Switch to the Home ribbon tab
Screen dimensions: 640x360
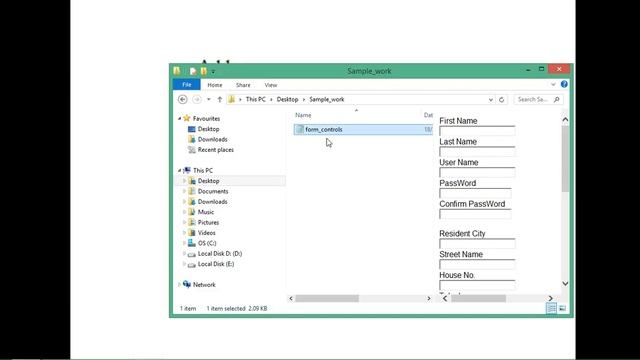(215, 85)
